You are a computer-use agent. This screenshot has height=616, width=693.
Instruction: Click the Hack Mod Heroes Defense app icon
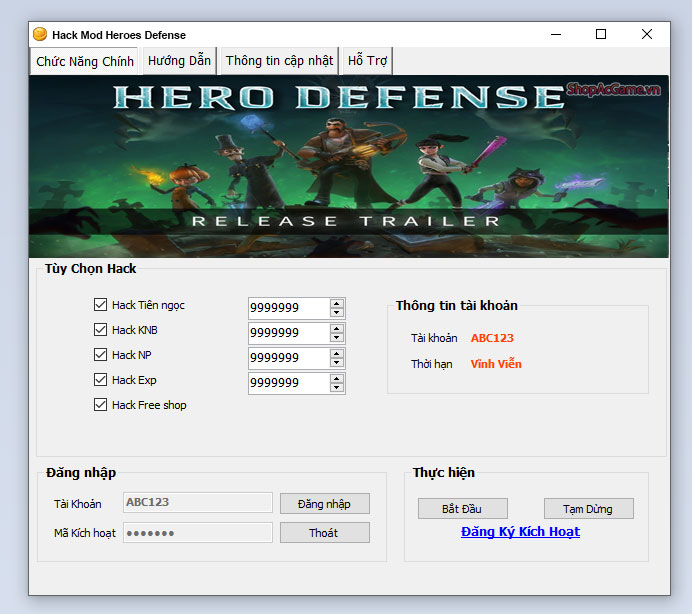pos(40,34)
